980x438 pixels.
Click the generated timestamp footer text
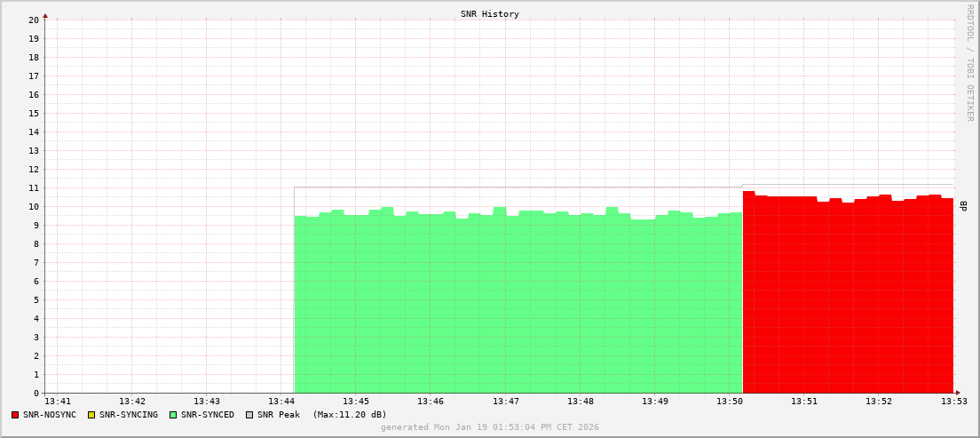pos(490,427)
